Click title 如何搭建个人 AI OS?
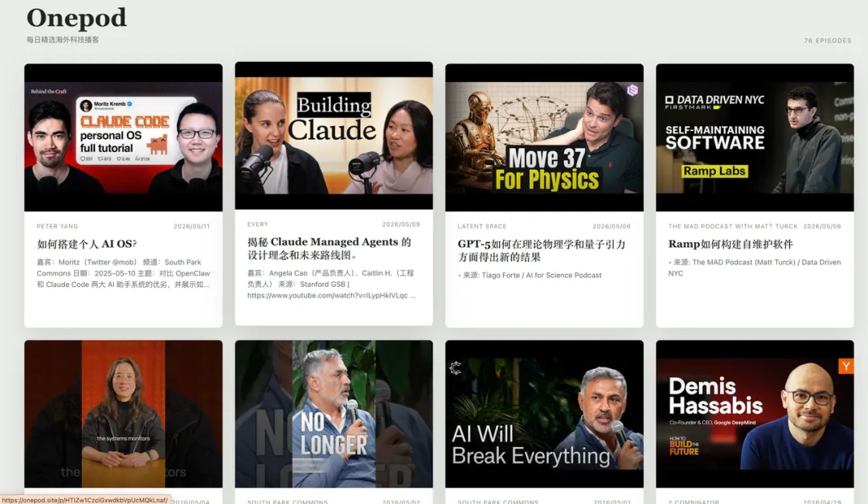This screenshot has height=504, width=868. point(87,244)
